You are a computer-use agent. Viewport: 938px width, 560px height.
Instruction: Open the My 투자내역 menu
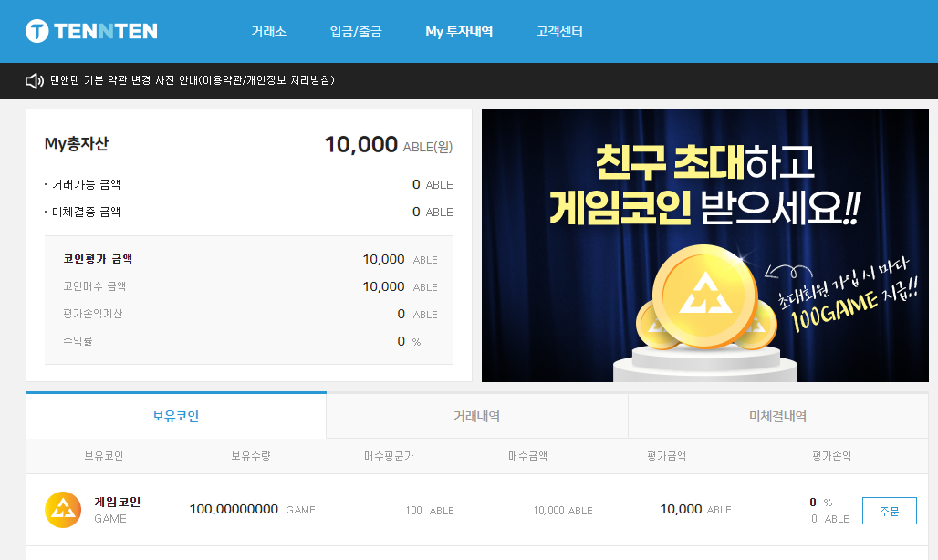pos(459,31)
